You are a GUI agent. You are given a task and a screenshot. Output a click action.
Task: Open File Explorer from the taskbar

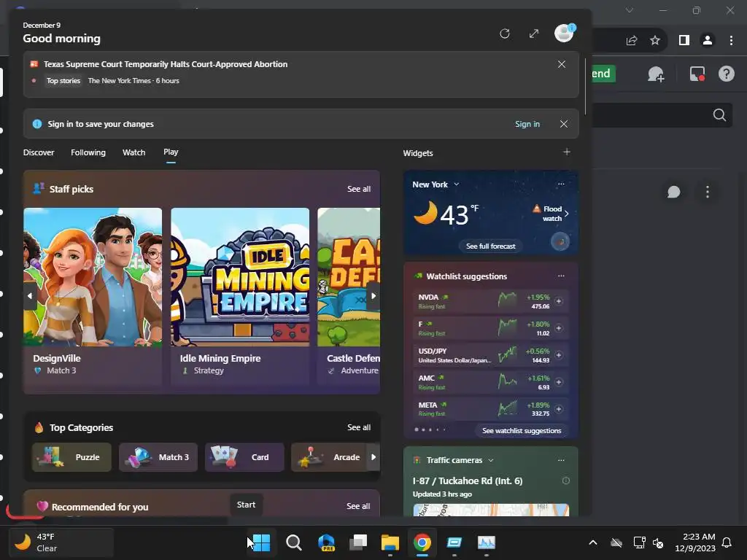click(x=390, y=542)
